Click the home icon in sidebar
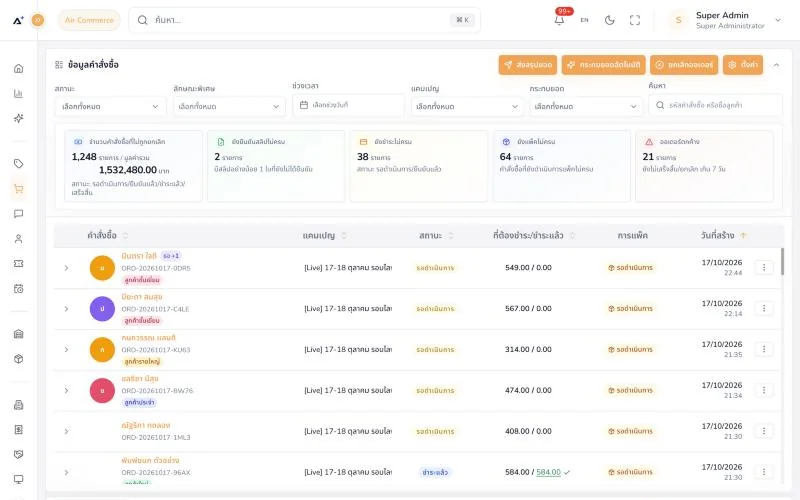800x500 pixels. coord(19,68)
